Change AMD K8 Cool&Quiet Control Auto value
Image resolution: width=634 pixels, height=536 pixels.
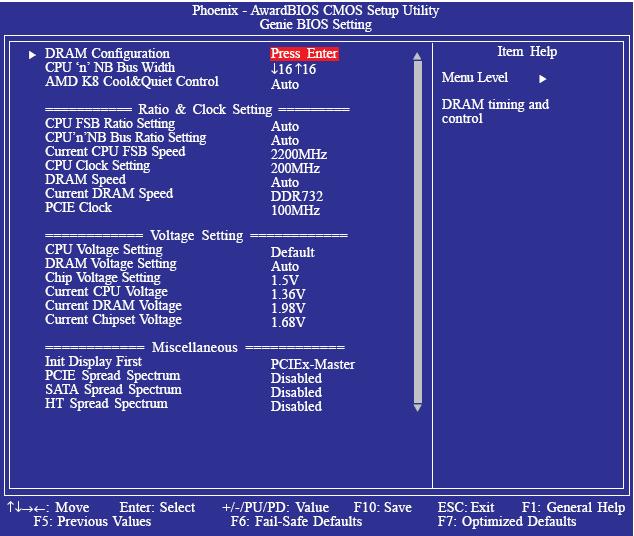(x=285, y=84)
